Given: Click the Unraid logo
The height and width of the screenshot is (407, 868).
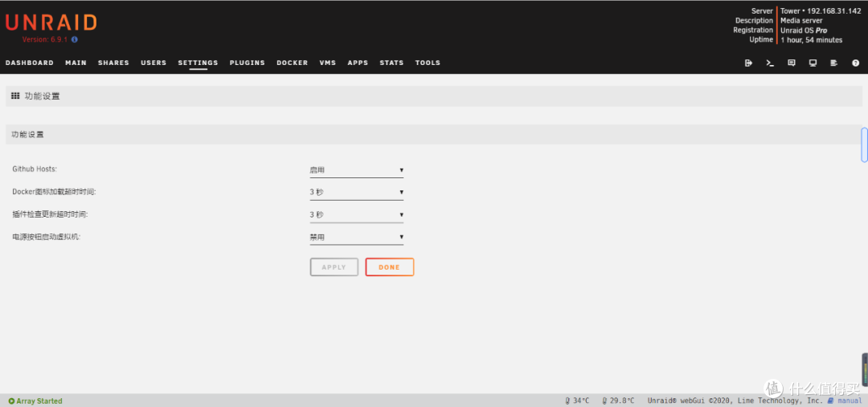Looking at the screenshot, I should click(51, 22).
